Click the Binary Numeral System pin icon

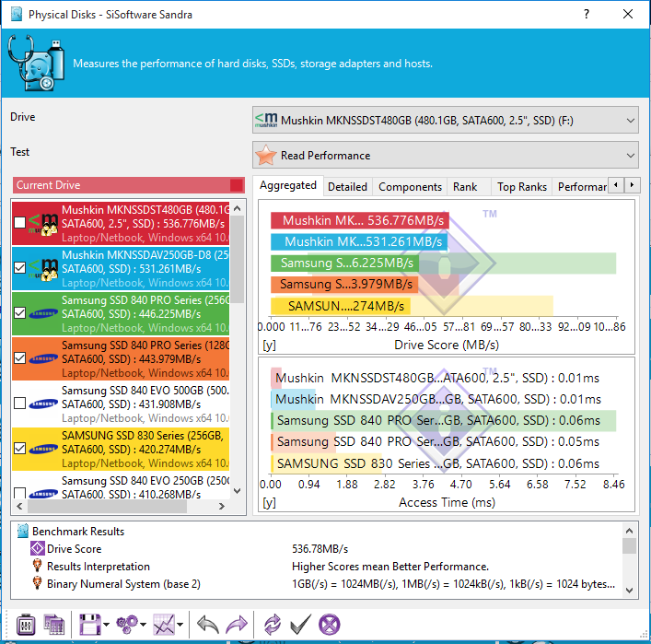coord(37,583)
